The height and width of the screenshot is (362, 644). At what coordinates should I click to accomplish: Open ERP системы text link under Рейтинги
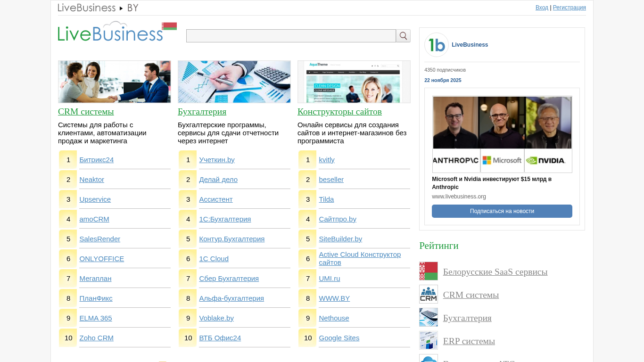point(469,341)
